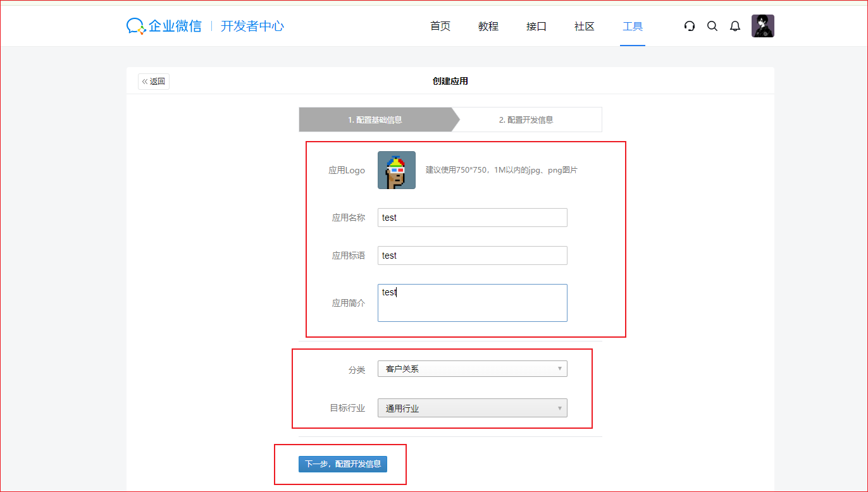Image resolution: width=868 pixels, height=492 pixels.
Task: Select step 2. 配置开发信息
Action: 526,120
